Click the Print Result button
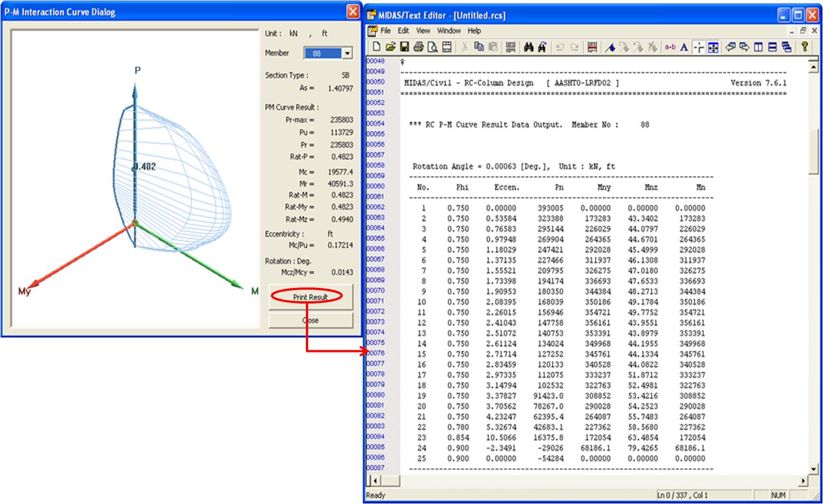 [310, 297]
